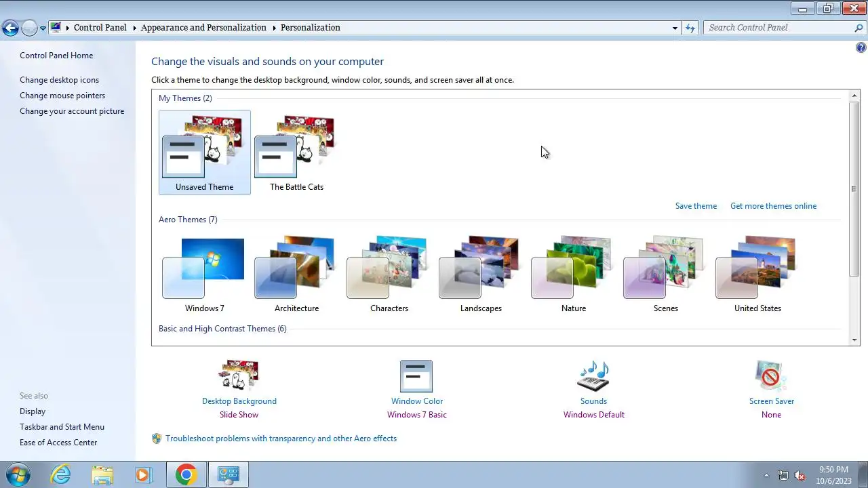The height and width of the screenshot is (488, 868).
Task: Apply The Battle Cats theme
Action: 296,152
